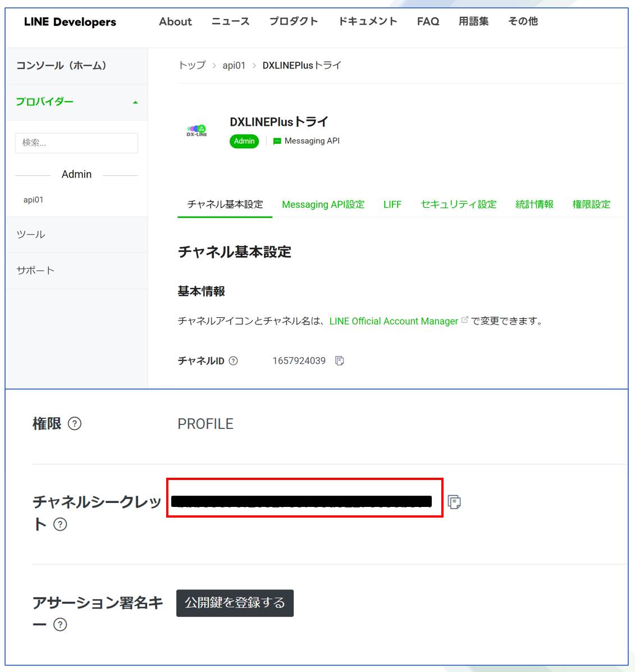Go to api01 in the breadcrumb

pos(234,65)
